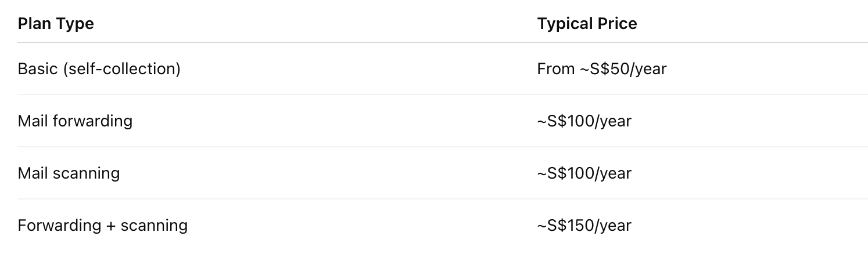The height and width of the screenshot is (254, 868).
Task: Select the Mail scanning plan cell
Action: pos(69,173)
